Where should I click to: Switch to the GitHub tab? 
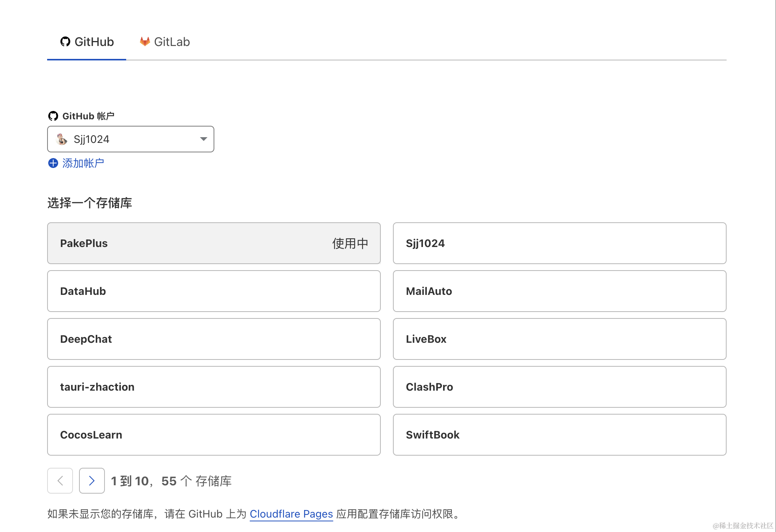[86, 42]
